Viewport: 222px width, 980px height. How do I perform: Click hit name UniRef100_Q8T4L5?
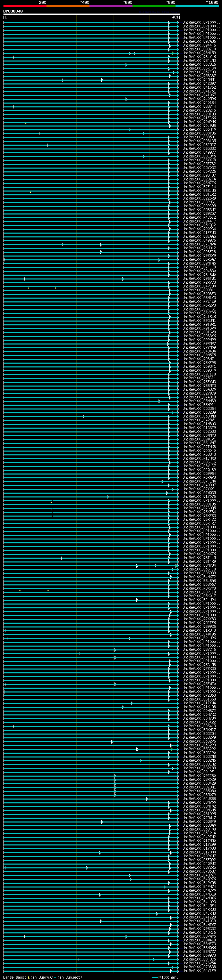click(x=199, y=558)
